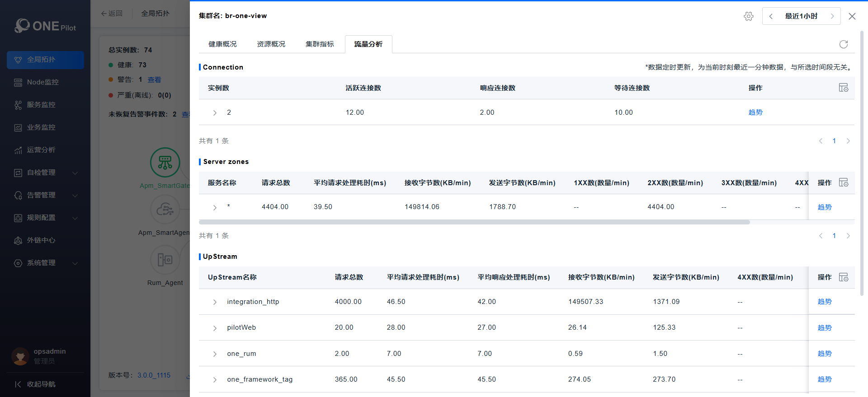The width and height of the screenshot is (868, 397).
Task: Open the settings gear icon
Action: pyautogui.click(x=748, y=16)
